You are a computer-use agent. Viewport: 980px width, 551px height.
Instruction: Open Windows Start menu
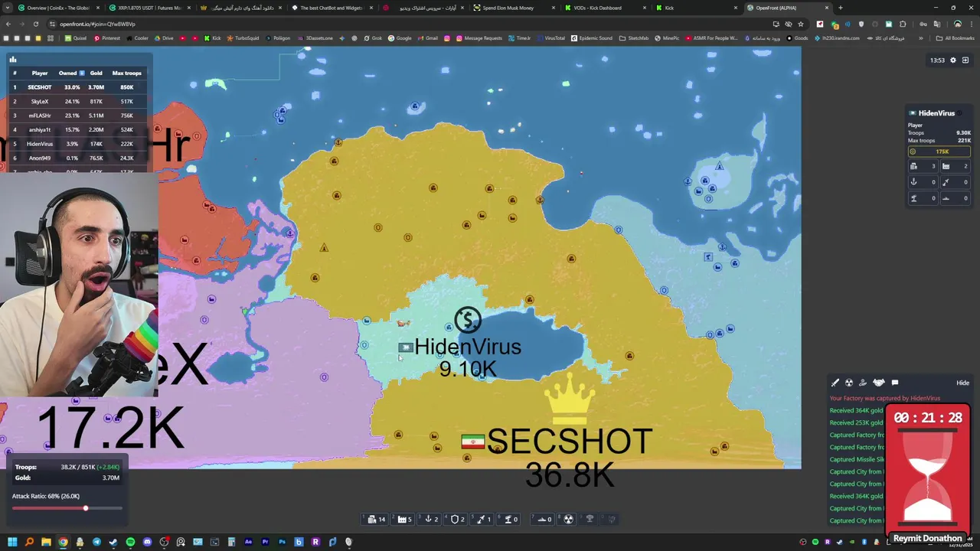(12, 542)
